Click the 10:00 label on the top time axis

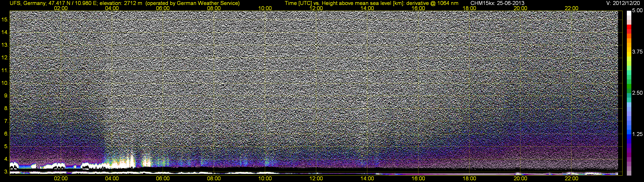(265, 8)
